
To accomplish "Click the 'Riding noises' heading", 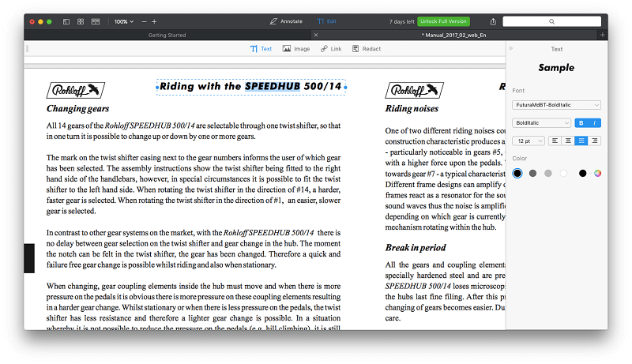I will [x=412, y=109].
